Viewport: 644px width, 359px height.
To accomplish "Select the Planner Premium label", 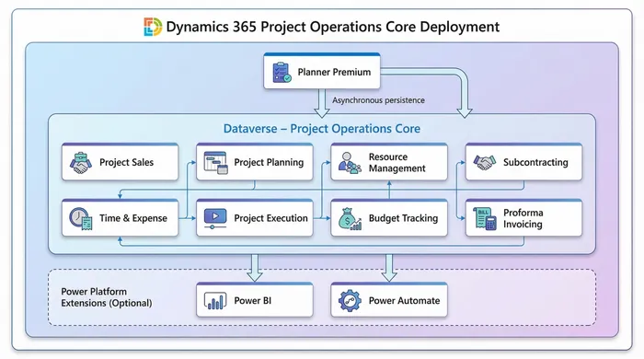I will [x=334, y=73].
